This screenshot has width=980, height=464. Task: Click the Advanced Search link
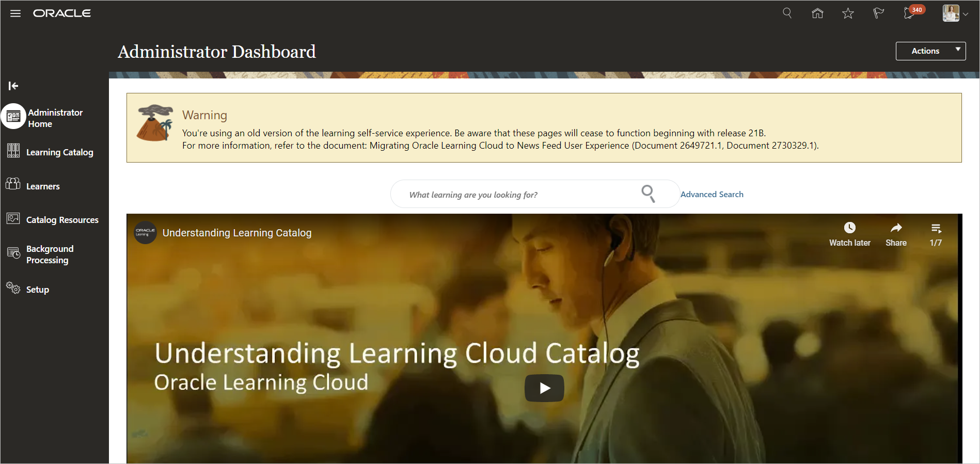(x=712, y=194)
